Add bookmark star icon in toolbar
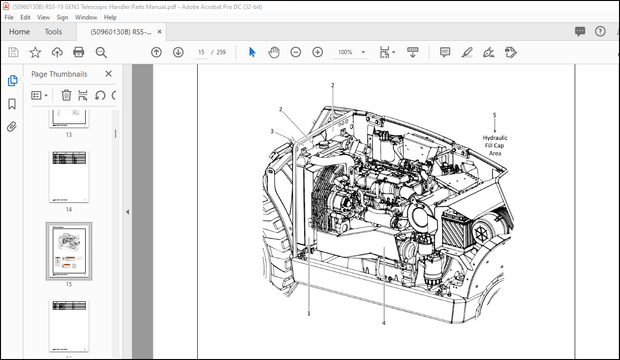 click(x=35, y=52)
